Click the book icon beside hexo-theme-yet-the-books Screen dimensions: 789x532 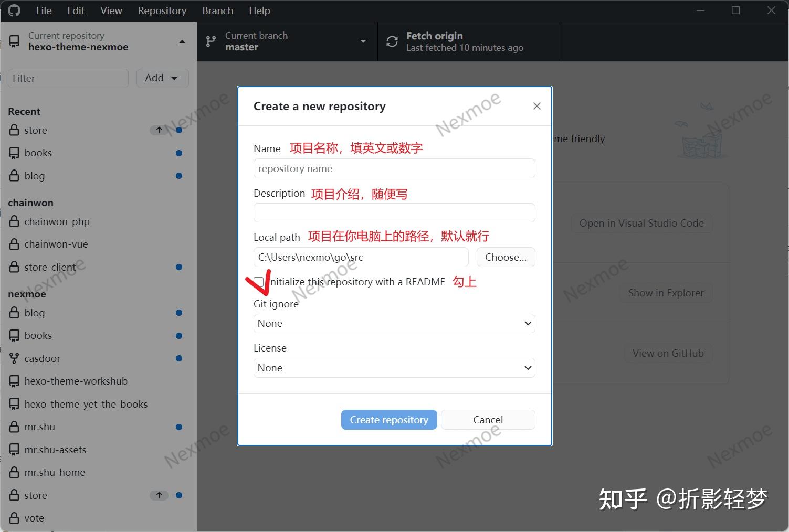pyautogui.click(x=14, y=404)
